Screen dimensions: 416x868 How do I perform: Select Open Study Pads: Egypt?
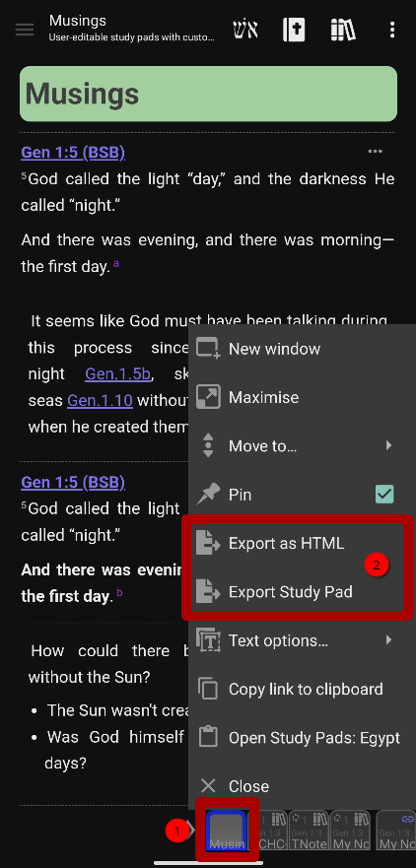pyautogui.click(x=302, y=738)
